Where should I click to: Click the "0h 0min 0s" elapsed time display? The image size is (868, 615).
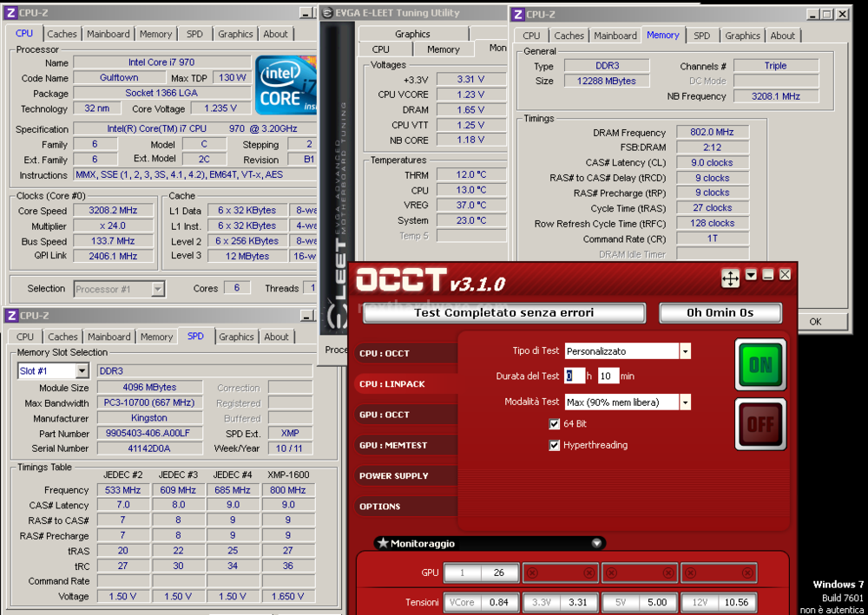[720, 313]
